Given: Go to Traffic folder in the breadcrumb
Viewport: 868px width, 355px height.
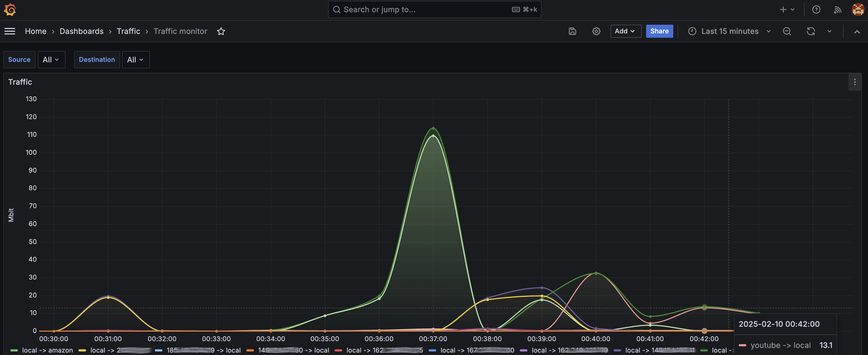Looking at the screenshot, I should 128,31.
